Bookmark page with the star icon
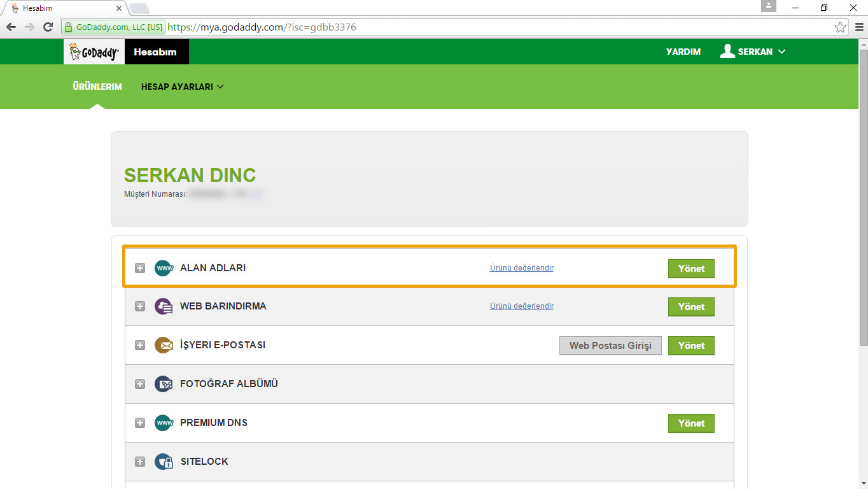Screen dimensions: 868x489 click(x=841, y=27)
